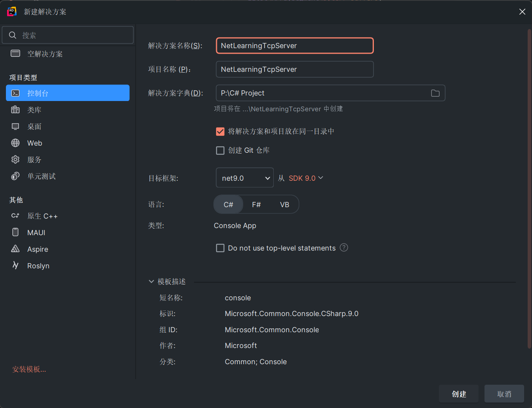Image resolution: width=532 pixels, height=408 pixels.
Task: Click the 类库 library icon
Action: (15, 110)
